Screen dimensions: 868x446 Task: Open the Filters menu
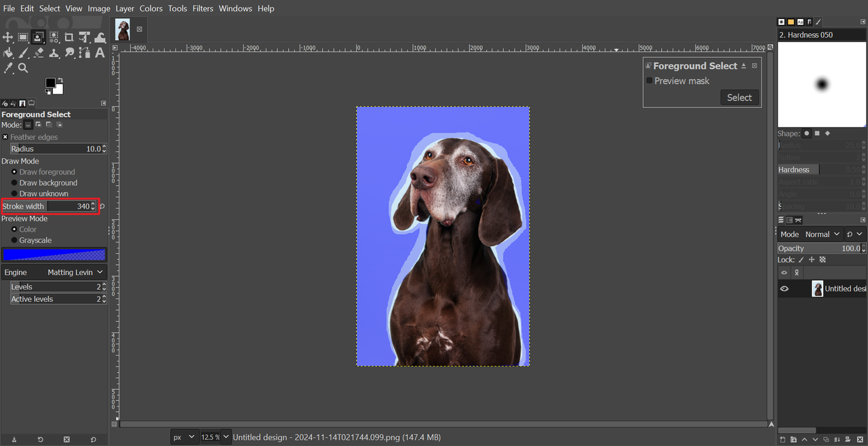click(x=203, y=8)
